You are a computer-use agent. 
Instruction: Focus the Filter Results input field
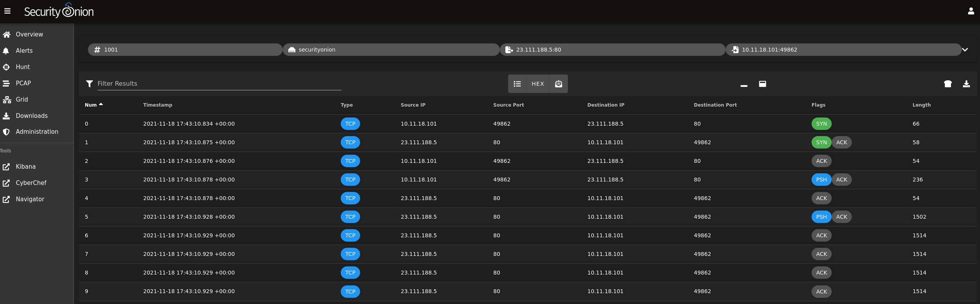(219, 84)
